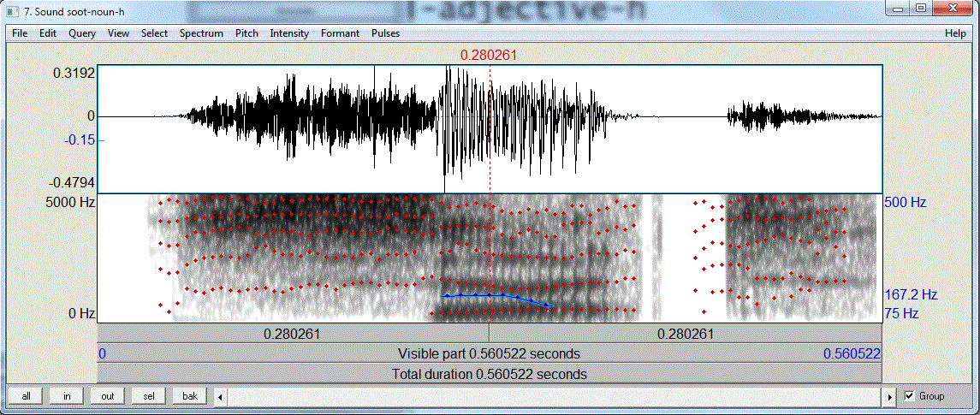Open the Intensity menu

tap(289, 33)
